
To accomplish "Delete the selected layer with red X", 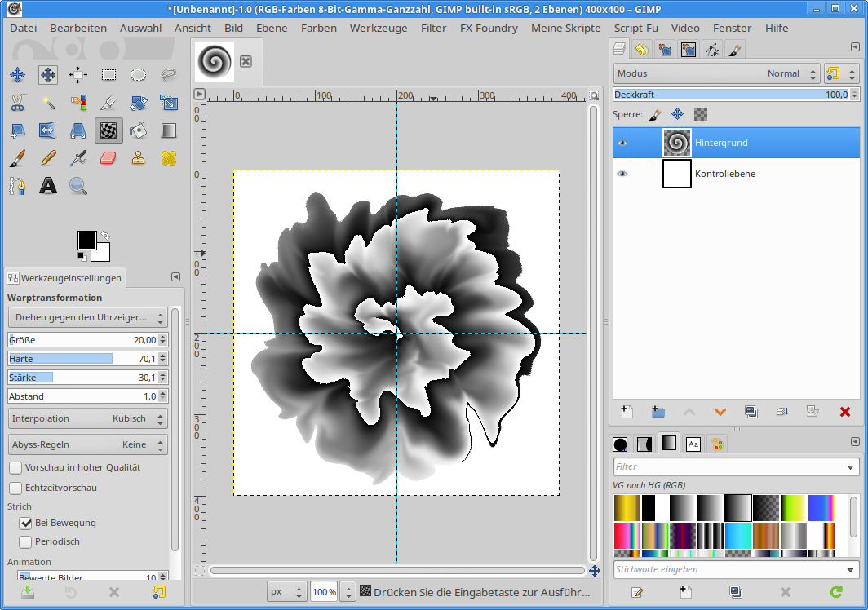I will click(844, 412).
